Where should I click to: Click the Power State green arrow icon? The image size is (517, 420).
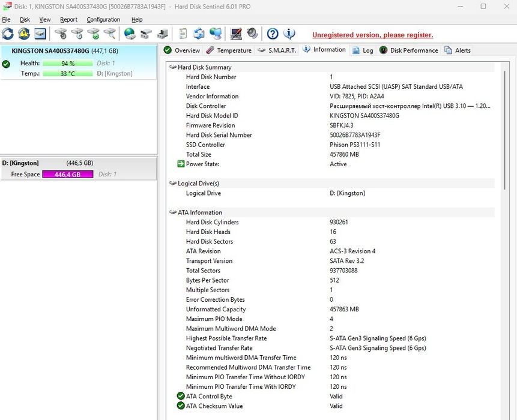pyautogui.click(x=181, y=164)
